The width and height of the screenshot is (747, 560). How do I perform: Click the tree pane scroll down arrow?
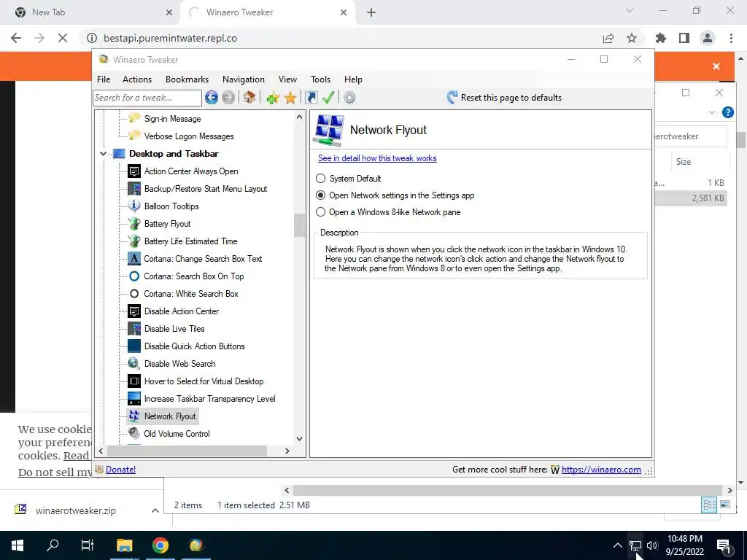[x=299, y=438]
